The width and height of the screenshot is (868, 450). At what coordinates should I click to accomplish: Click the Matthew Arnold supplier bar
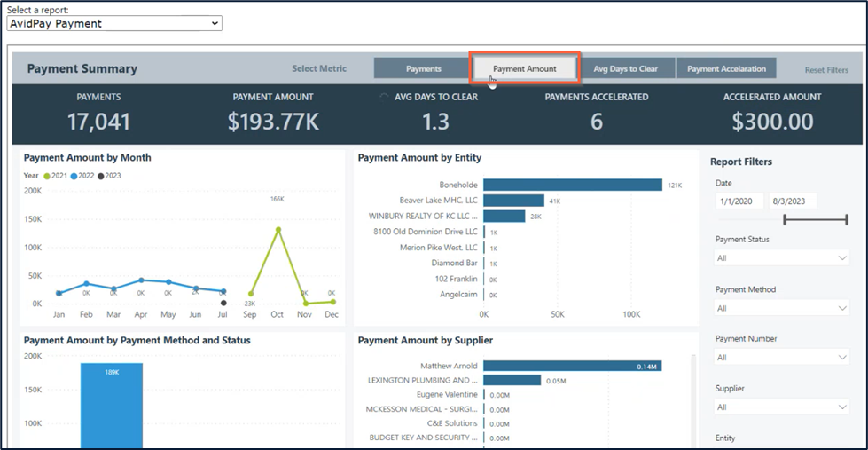(x=573, y=366)
